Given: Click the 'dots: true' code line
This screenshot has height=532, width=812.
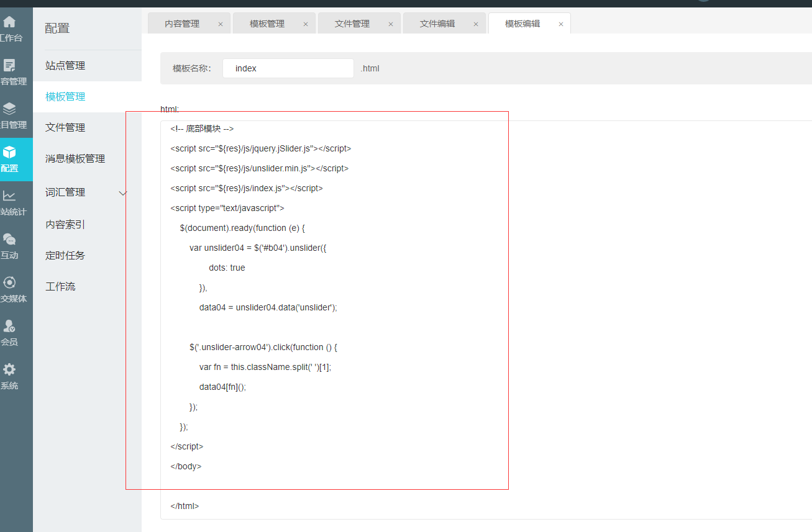Looking at the screenshot, I should [x=227, y=268].
